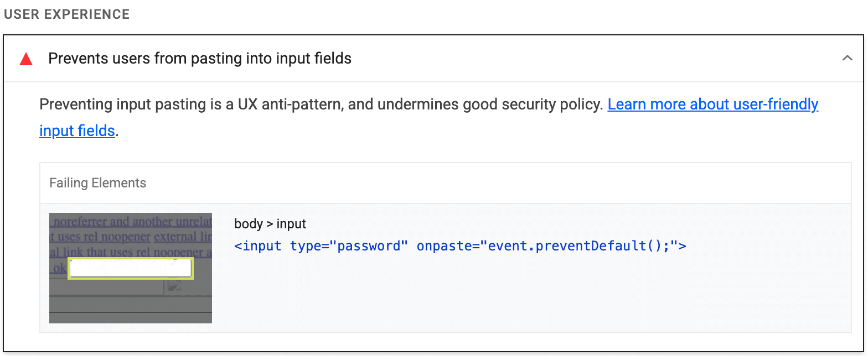Image resolution: width=868 pixels, height=356 pixels.
Task: Click the highlighted password field in the thumbnail
Action: pos(130,268)
